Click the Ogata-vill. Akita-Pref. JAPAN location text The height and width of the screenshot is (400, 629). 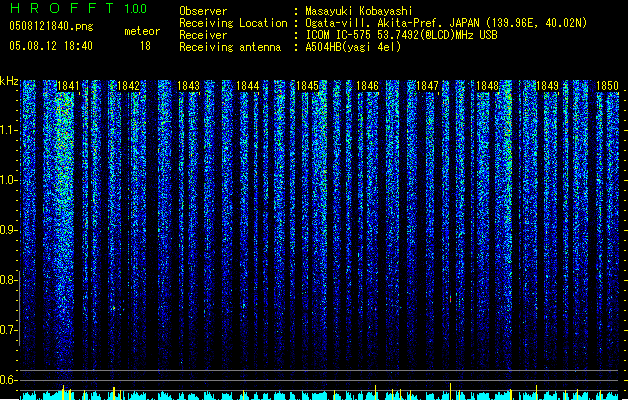(446, 23)
